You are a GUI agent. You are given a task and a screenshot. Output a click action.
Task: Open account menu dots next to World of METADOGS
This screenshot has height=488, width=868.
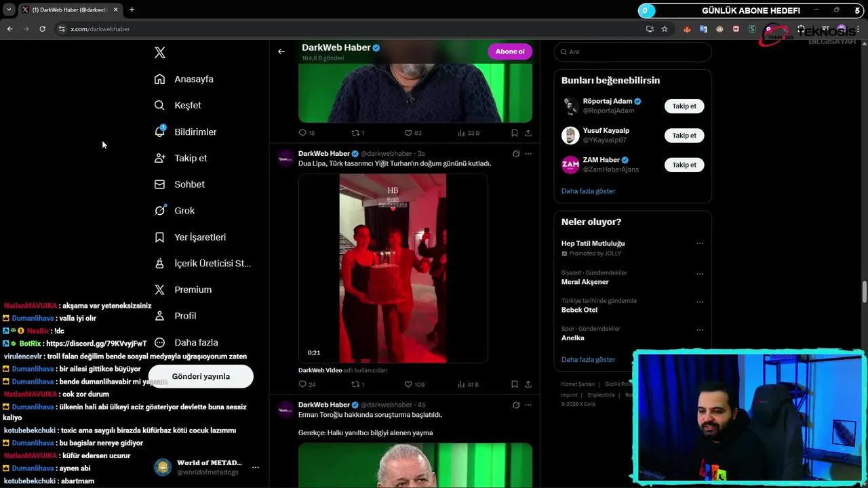(256, 467)
